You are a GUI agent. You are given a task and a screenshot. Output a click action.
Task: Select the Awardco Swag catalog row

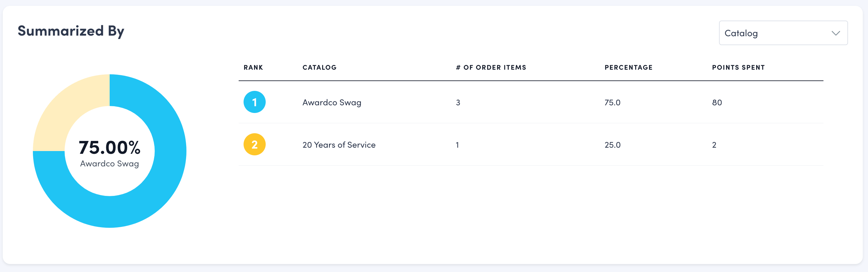pyautogui.click(x=331, y=102)
